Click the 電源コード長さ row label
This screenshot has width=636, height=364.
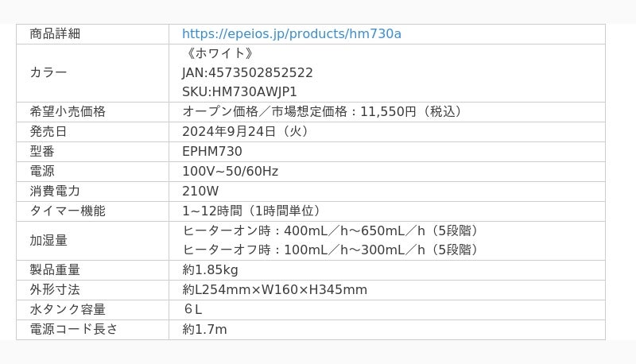74,329
